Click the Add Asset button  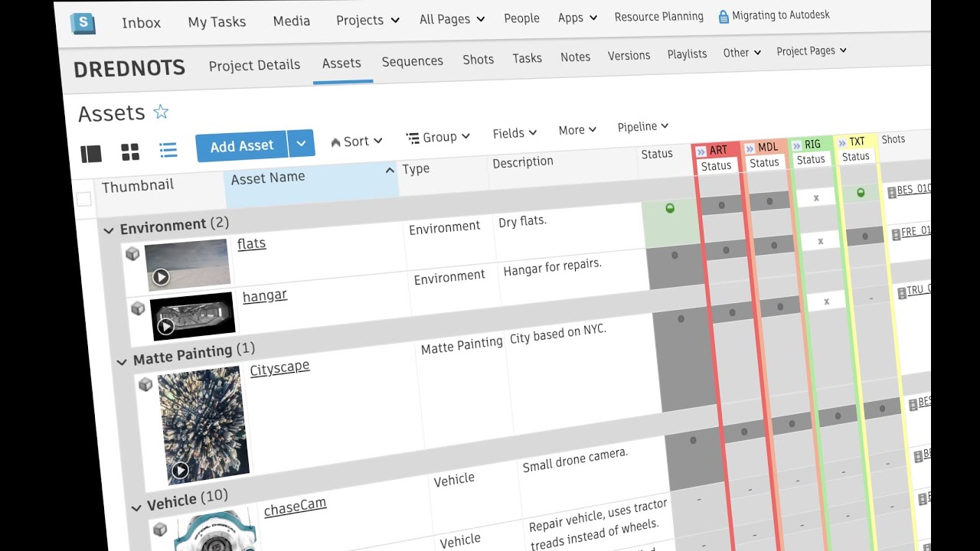(x=241, y=146)
